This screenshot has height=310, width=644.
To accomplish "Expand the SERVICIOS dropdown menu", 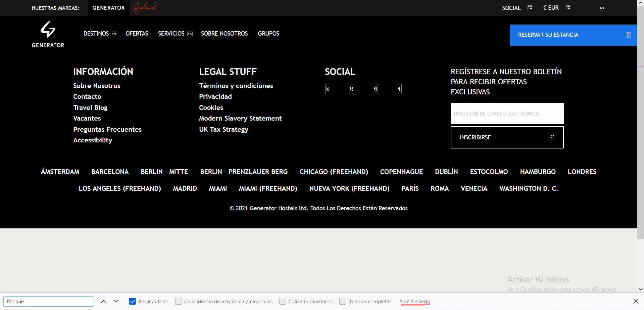I will coord(175,34).
